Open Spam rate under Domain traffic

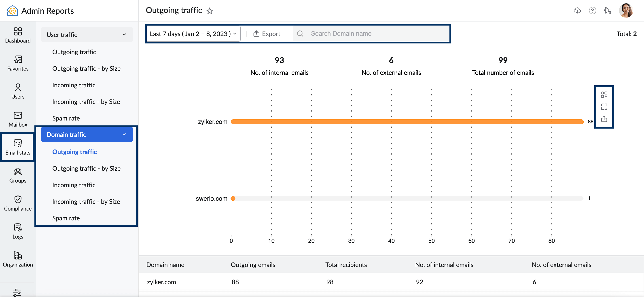[66, 218]
